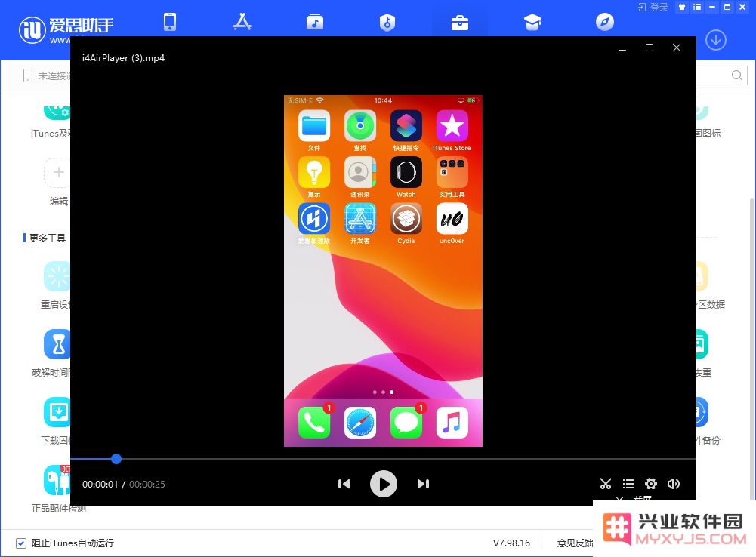Click the unc0ver app icon in video
756x557 pixels.
coord(452,218)
